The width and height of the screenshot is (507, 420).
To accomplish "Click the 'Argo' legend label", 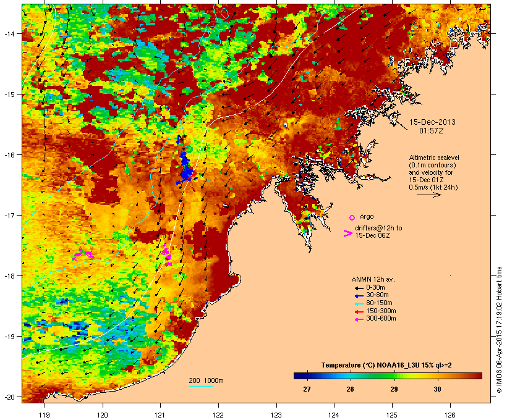I will [x=367, y=216].
